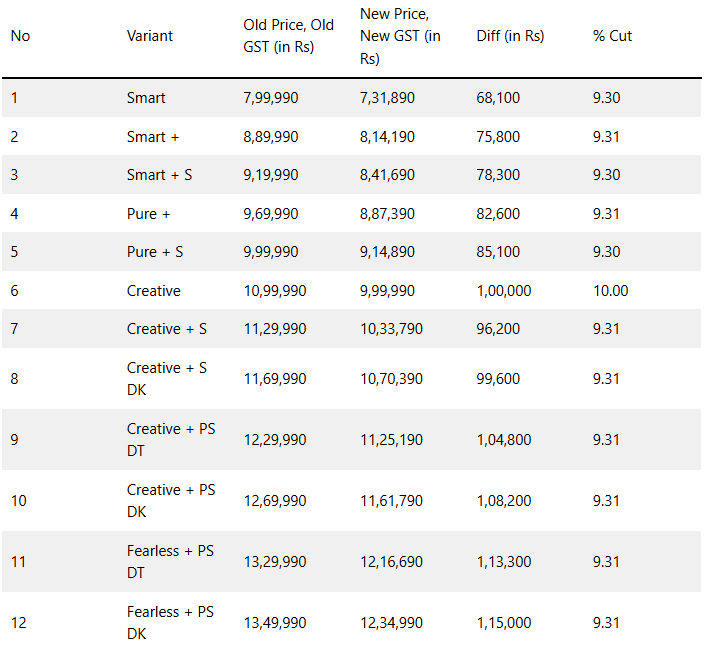Image resolution: width=705 pixels, height=652 pixels.
Task: Click the "Diff (in Rs)" column header
Action: (x=510, y=36)
